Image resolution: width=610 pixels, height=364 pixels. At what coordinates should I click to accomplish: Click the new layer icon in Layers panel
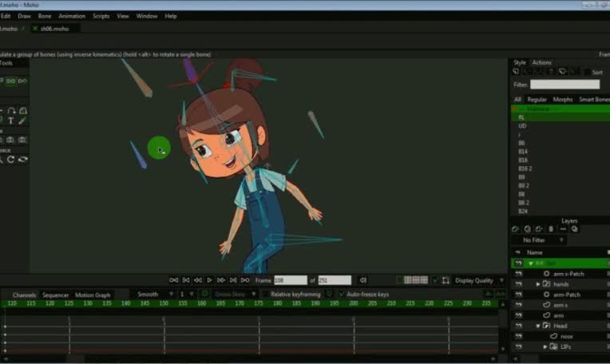(x=515, y=229)
